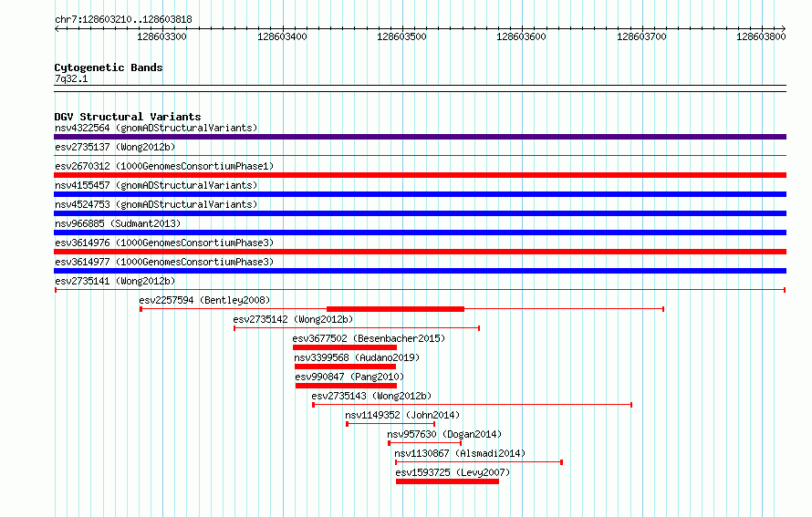This screenshot has height=517, width=812.
Task: Open esv2670312 1000GenomesConsortiumPhase1 label
Action: pyautogui.click(x=164, y=166)
